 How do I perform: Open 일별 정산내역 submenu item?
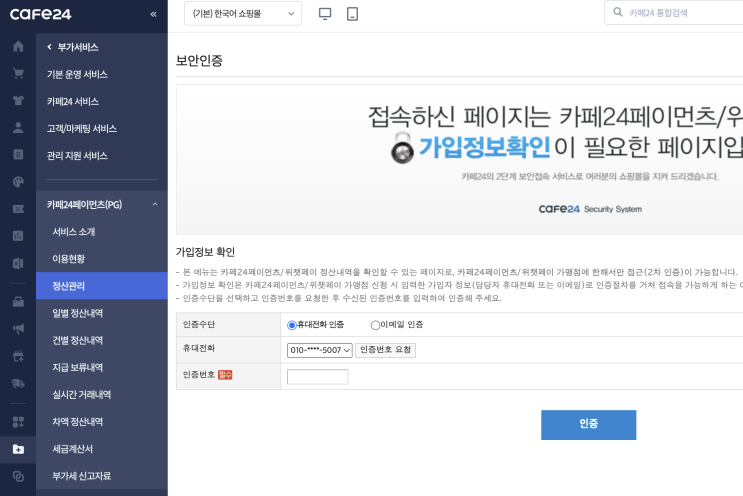click(78, 313)
